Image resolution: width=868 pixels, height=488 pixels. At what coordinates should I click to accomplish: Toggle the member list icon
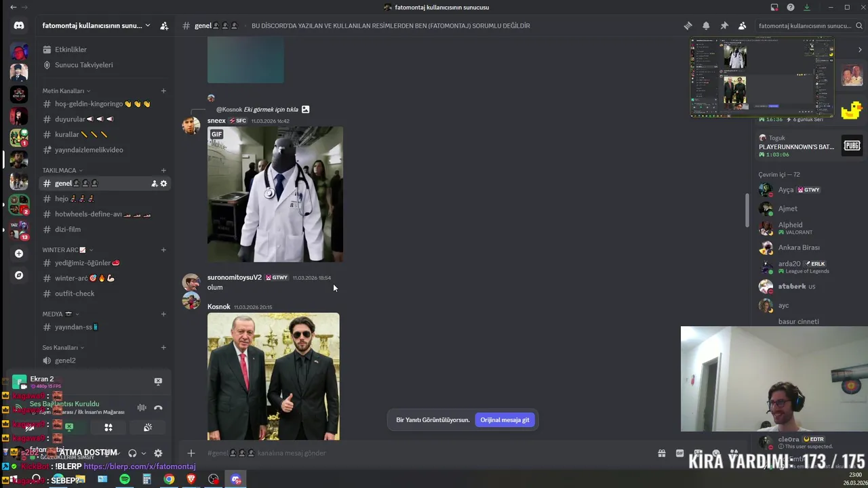point(743,26)
